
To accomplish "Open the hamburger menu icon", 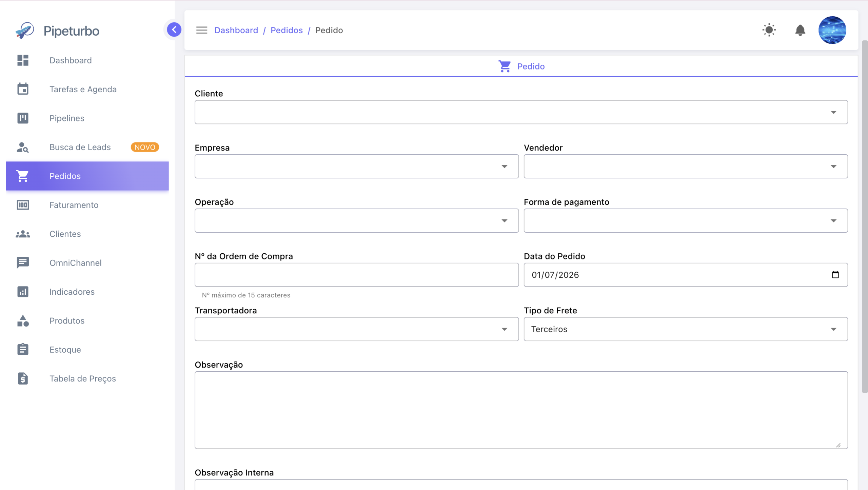I will point(202,30).
